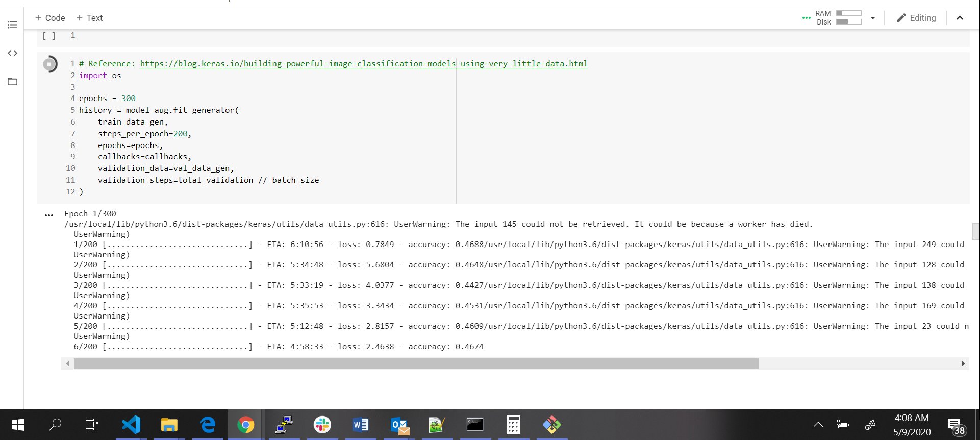This screenshot has height=440, width=980.
Task: Open the Windows Start menu
Action: click(18, 425)
